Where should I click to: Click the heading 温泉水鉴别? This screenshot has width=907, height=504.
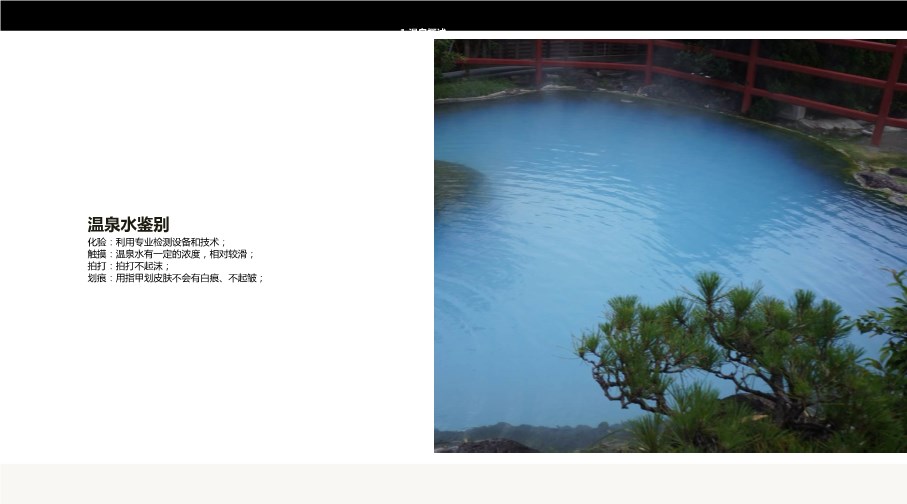(128, 224)
